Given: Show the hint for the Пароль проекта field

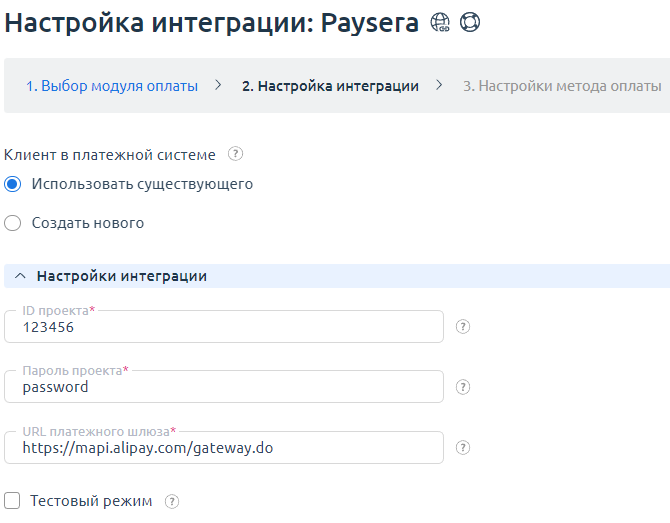Looking at the screenshot, I should point(462,387).
